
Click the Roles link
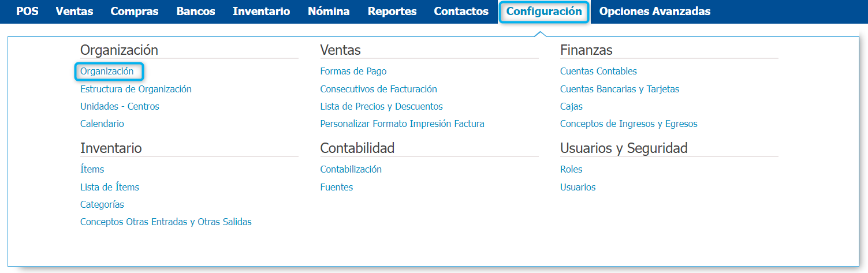click(x=571, y=170)
